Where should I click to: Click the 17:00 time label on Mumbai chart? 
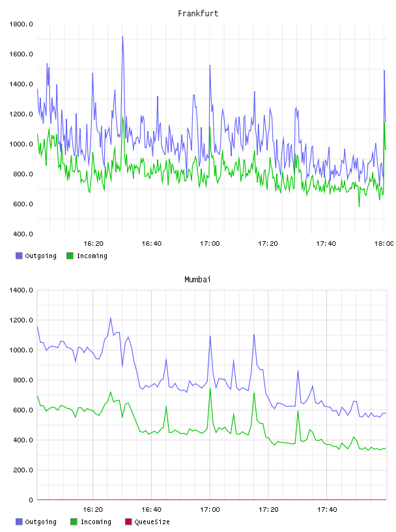click(210, 510)
